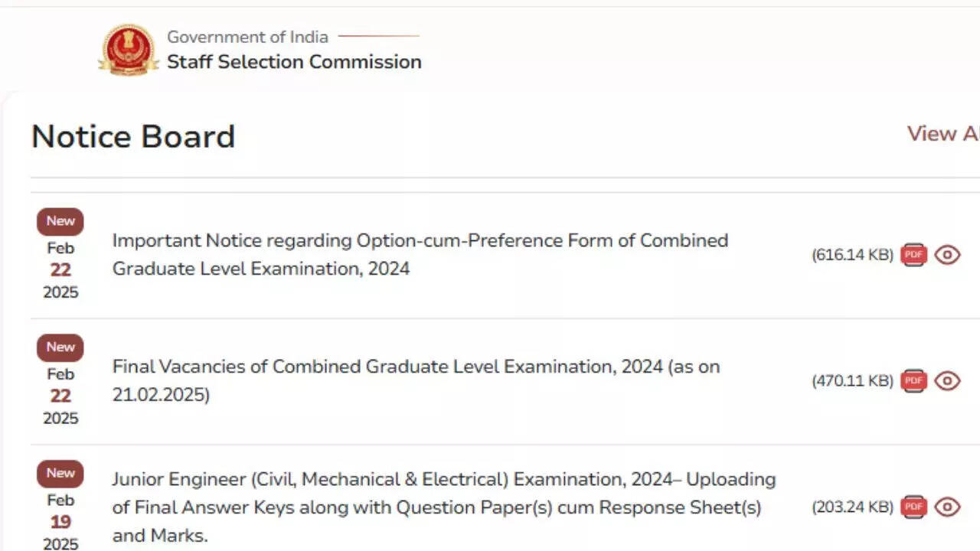Download PDF for Final Vacancies notice

tap(913, 380)
